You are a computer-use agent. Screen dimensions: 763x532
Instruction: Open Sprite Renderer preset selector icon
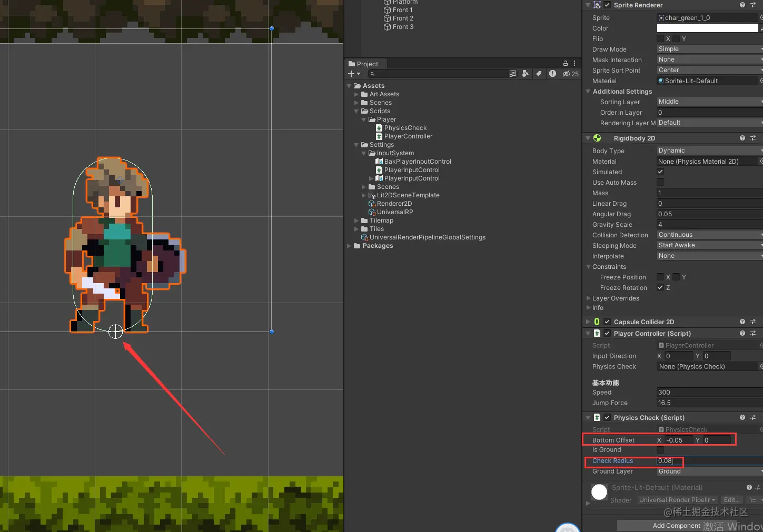pyautogui.click(x=753, y=5)
